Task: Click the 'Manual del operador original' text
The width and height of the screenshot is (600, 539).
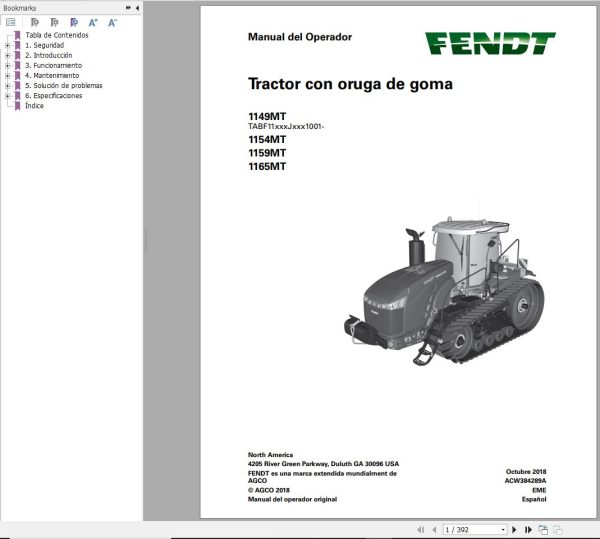Action: (x=292, y=499)
